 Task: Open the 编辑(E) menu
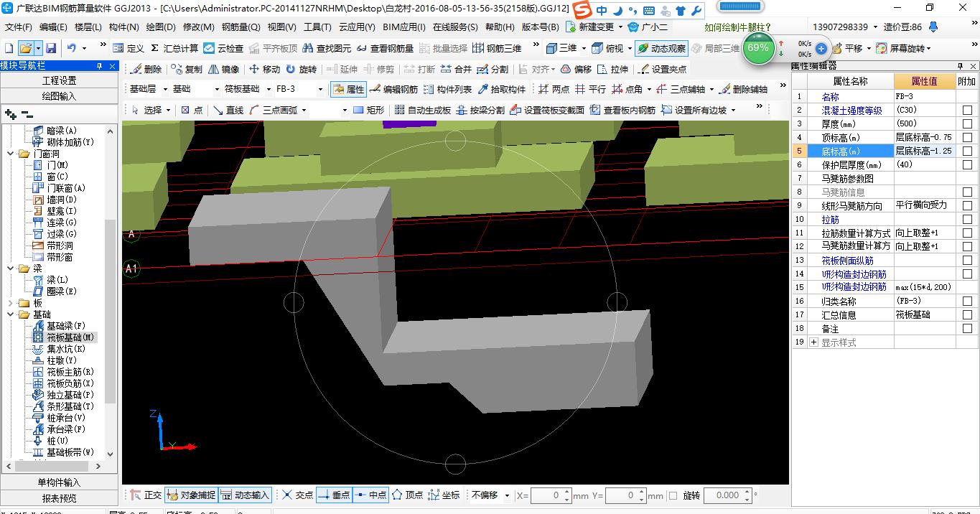point(53,27)
